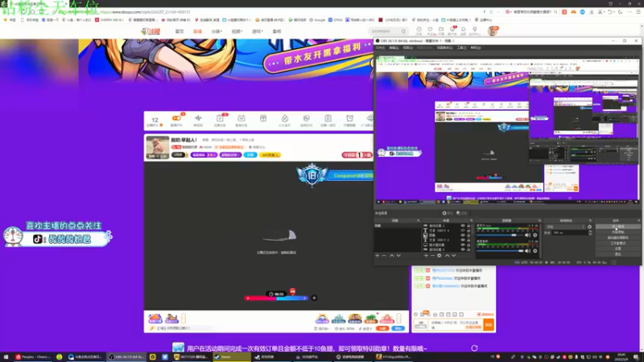This screenshot has width=644, height=362.
Task: Open notifications bell icon in Douyu header
Action: (x=464, y=30)
